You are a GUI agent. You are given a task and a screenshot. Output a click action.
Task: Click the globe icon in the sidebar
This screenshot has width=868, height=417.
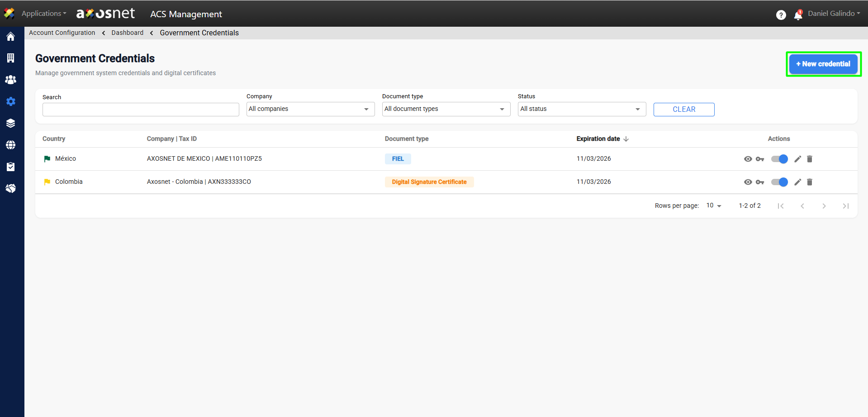point(10,145)
